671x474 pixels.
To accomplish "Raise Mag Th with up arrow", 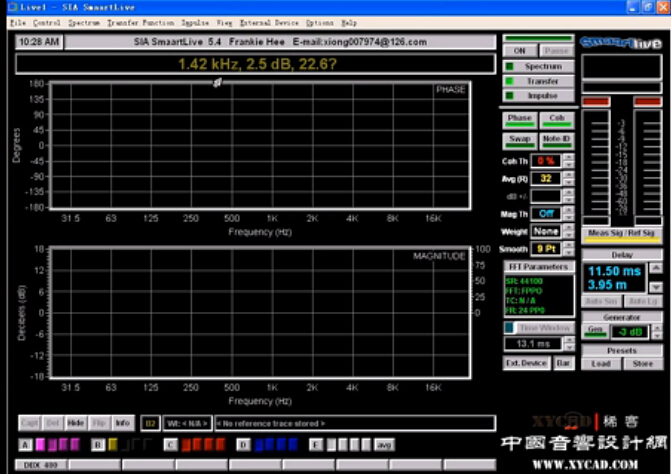I will pos(568,210).
